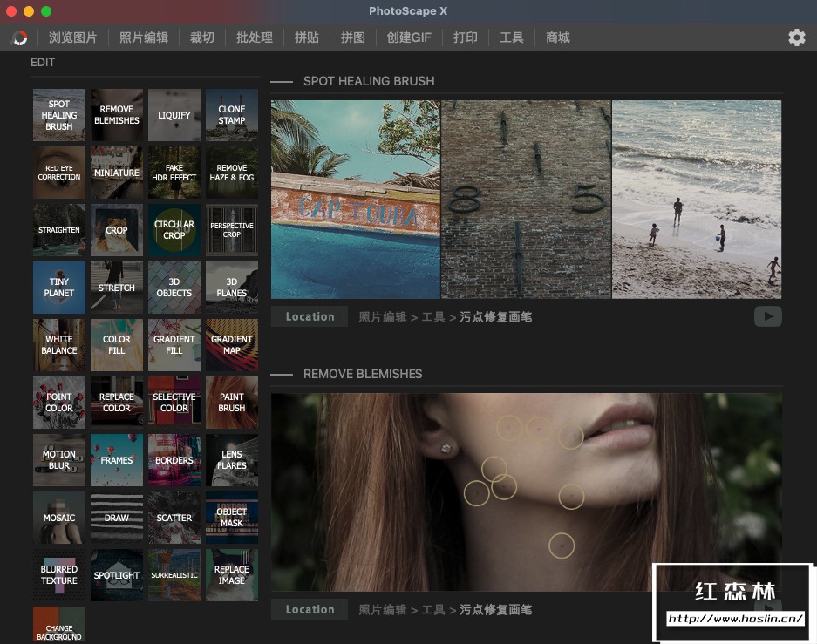Screen dimensions: 817x644
Task: Open the Change Background tile
Action: [x=59, y=625]
